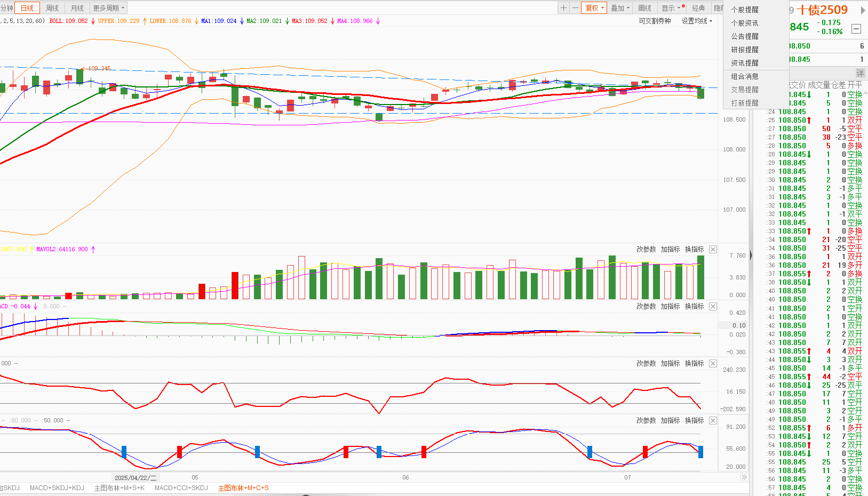Close the volume indicator sub-panel
This screenshot has width=868, height=496.
[x=713, y=250]
